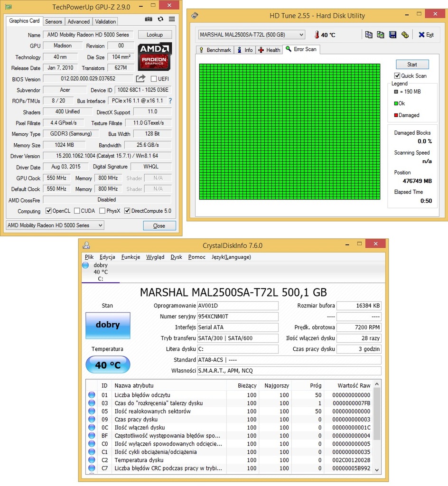Click status icon for attribute C2 row
Viewport: 448px width, 486px height.
tap(92, 460)
